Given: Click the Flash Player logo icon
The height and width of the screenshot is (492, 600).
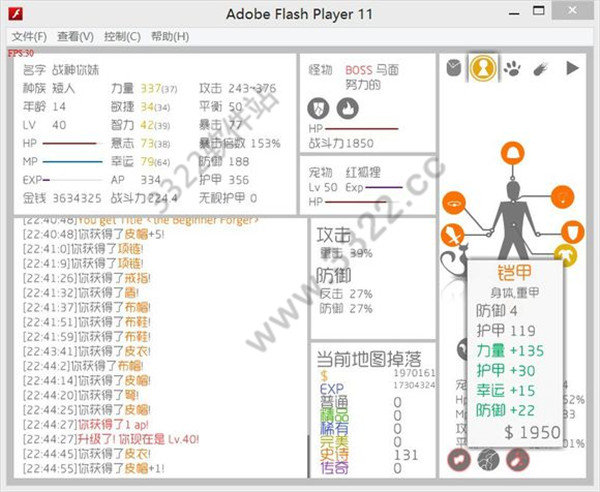Looking at the screenshot, I should pyautogui.click(x=16, y=14).
